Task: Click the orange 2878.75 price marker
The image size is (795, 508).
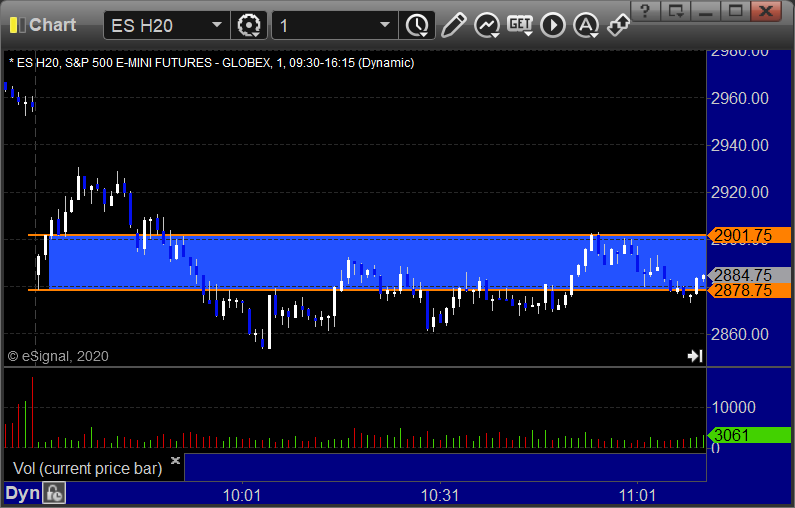Action: coord(750,290)
